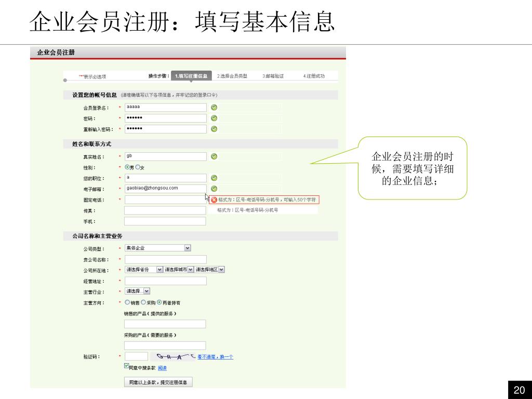Select step 3 邮箱验证 tab
The image size is (532, 399).
tap(273, 76)
